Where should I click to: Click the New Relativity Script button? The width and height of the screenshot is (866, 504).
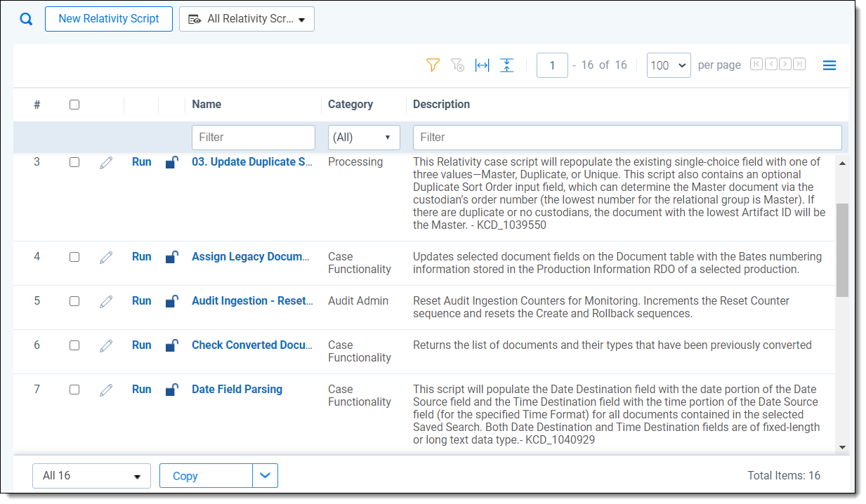pyautogui.click(x=109, y=19)
